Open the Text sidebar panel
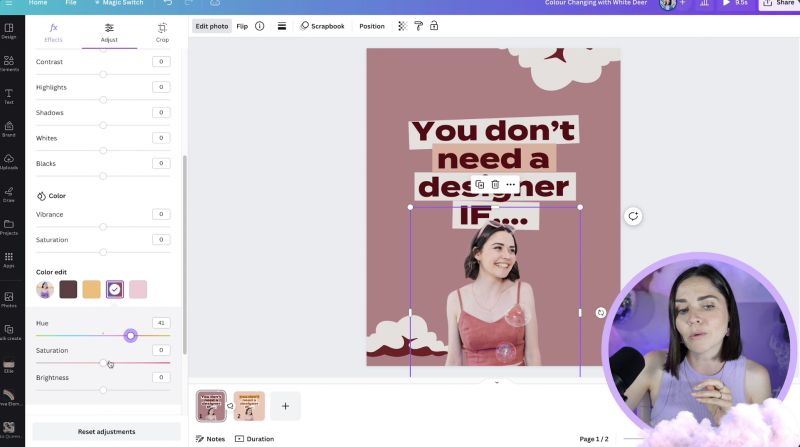 point(9,96)
